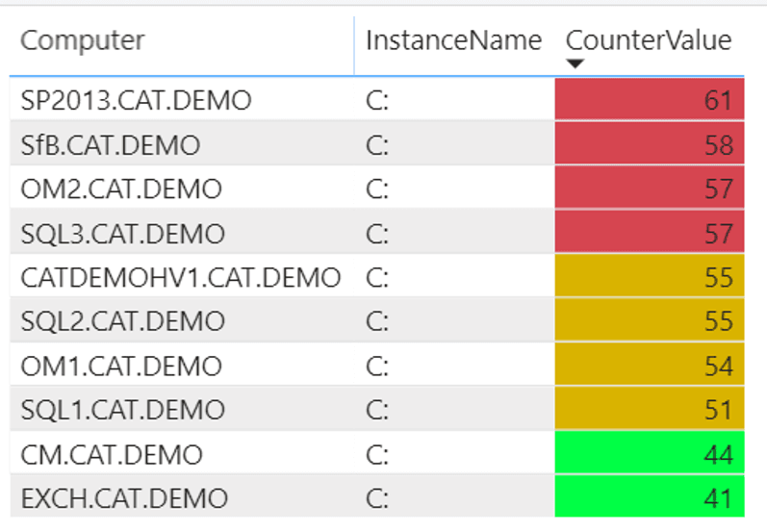The width and height of the screenshot is (767, 532).
Task: Click EXCH.CAT.DEMO in the last row
Action: pos(124,499)
